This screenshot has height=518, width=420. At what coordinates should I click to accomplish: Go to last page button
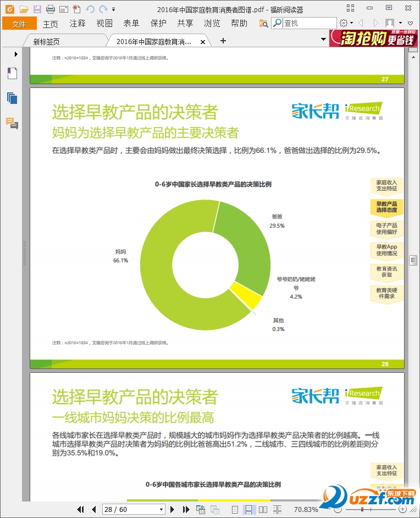pos(186,509)
